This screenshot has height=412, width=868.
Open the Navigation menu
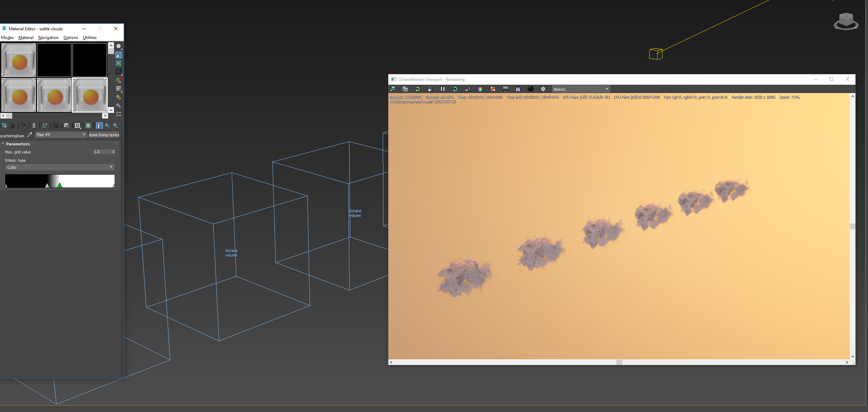click(x=48, y=38)
